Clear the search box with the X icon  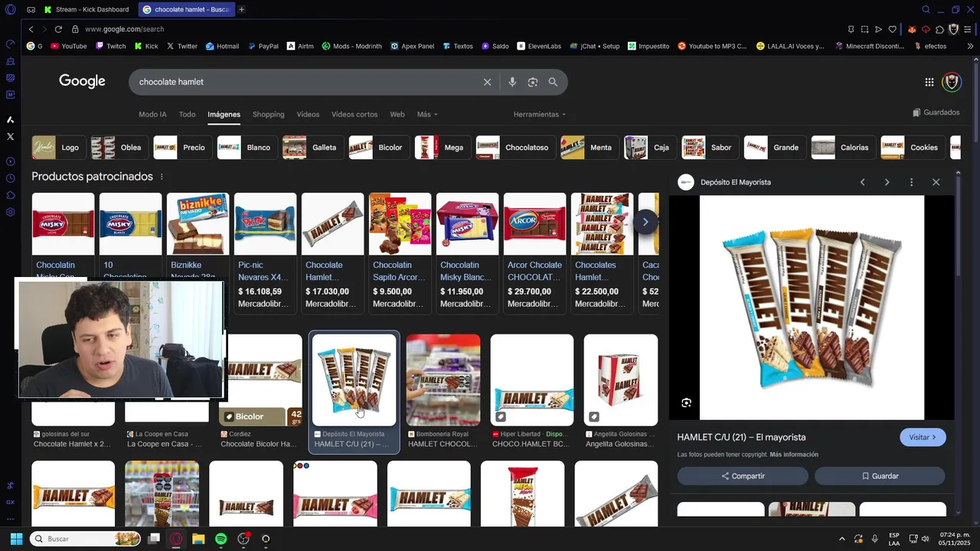point(487,82)
